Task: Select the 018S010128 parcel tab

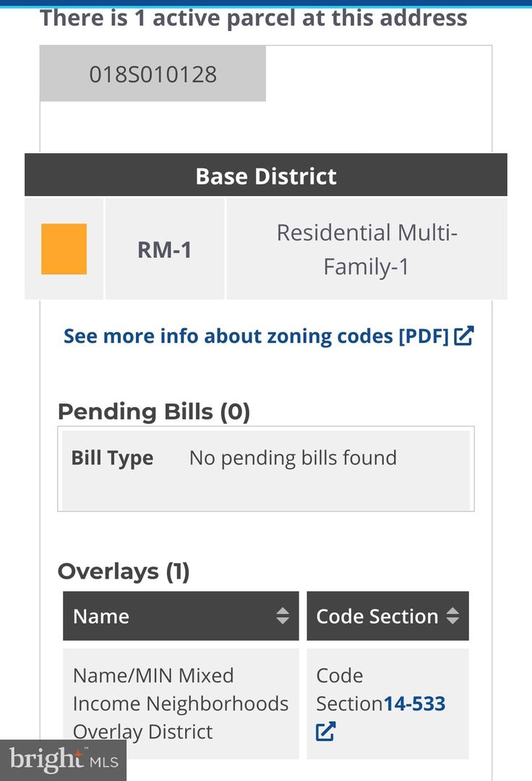Action: 153,74
